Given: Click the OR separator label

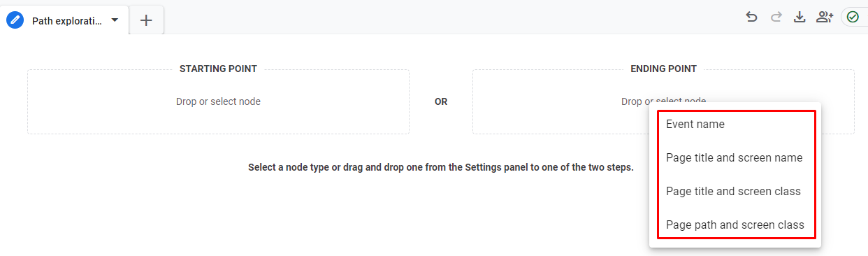Looking at the screenshot, I should [441, 101].
